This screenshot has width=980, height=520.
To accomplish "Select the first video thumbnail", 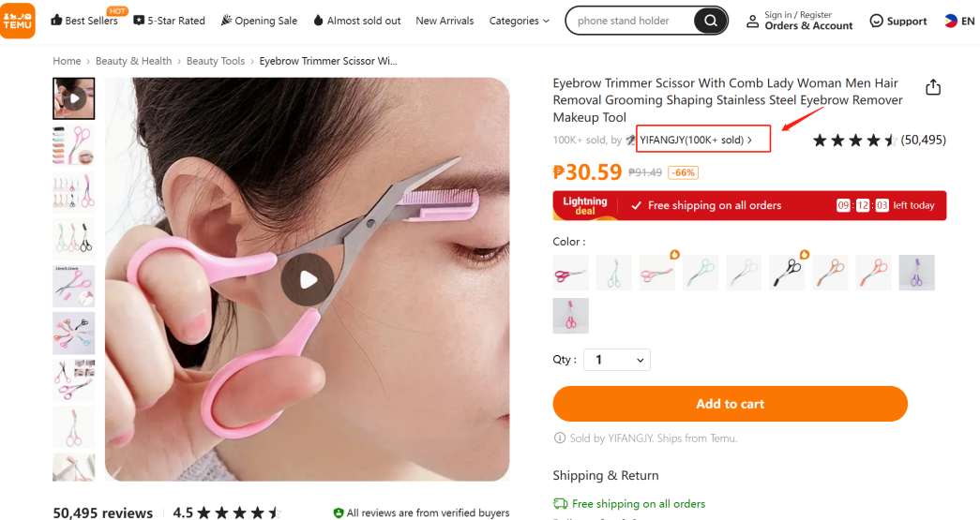I will [x=73, y=98].
